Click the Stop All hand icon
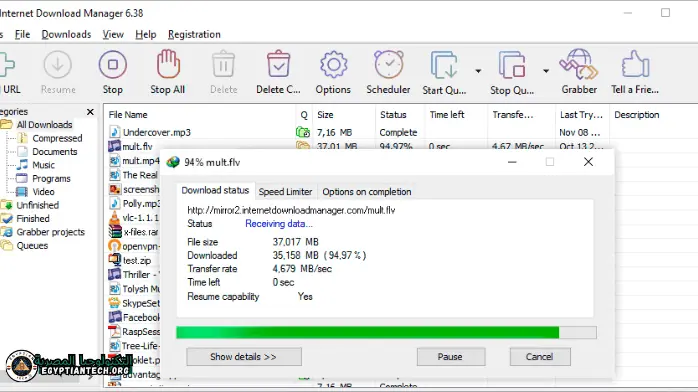The image size is (698, 392). click(x=168, y=65)
